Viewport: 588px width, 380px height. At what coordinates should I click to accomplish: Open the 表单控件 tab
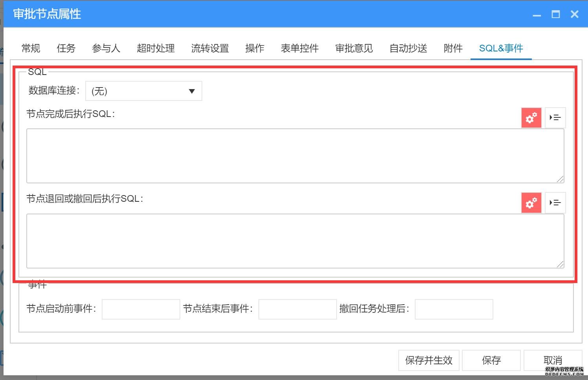pos(299,48)
